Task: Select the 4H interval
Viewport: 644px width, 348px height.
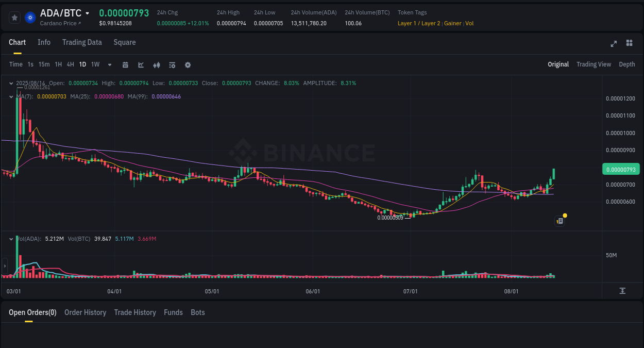Action: [71, 64]
